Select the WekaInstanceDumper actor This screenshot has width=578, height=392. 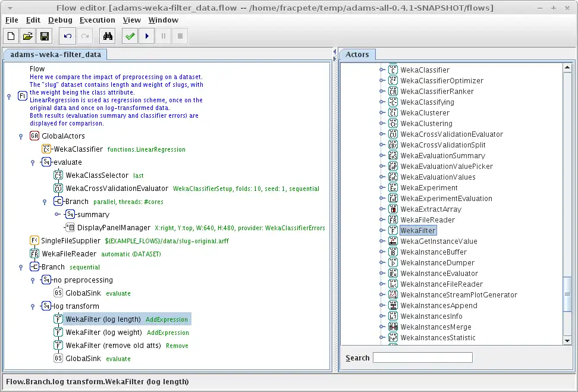pos(437,262)
